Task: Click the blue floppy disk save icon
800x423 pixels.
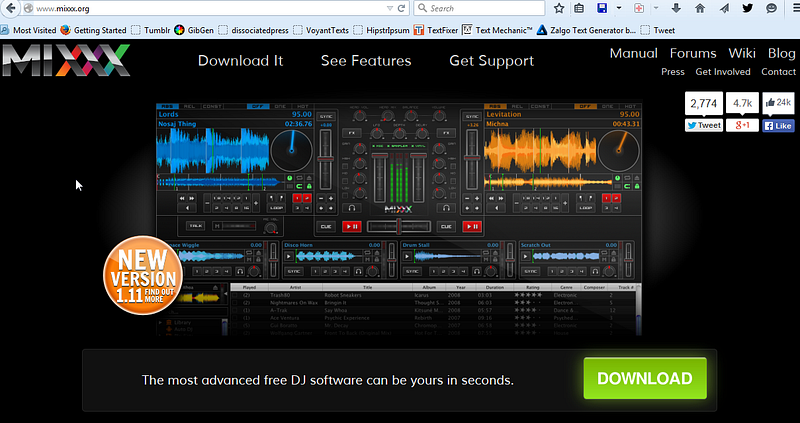Action: [x=602, y=8]
